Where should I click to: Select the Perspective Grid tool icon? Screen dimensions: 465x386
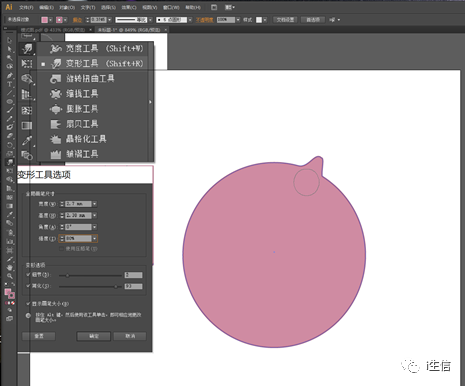27,94
